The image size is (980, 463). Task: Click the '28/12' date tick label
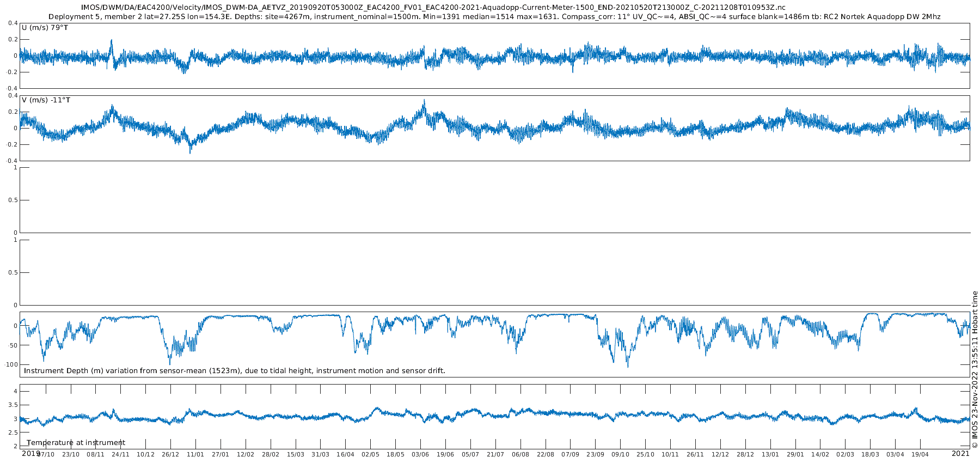(x=745, y=454)
